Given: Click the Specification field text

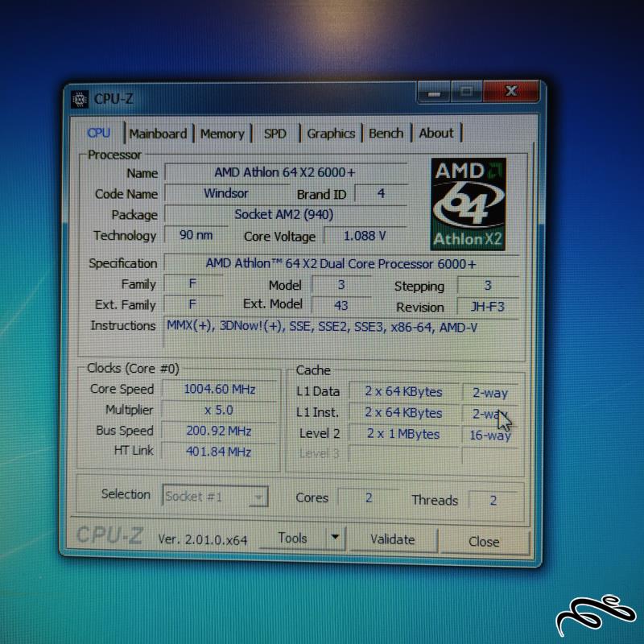Looking at the screenshot, I should click(341, 263).
